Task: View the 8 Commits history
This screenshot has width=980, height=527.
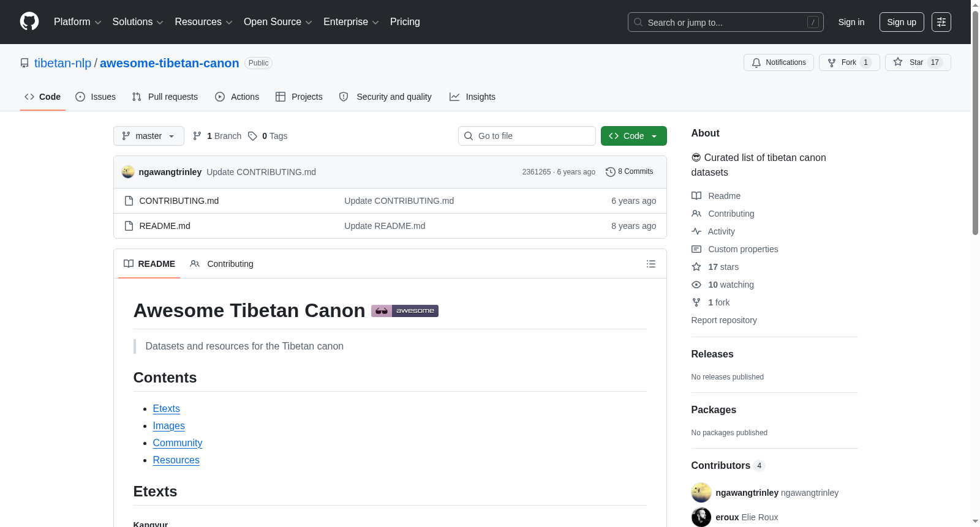Action: pyautogui.click(x=630, y=172)
